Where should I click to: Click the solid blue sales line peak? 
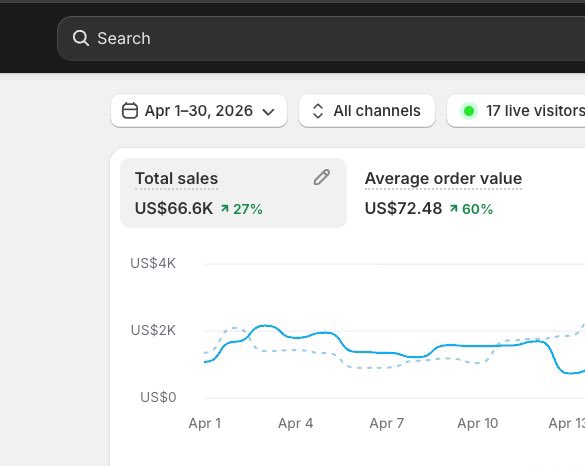click(x=266, y=326)
